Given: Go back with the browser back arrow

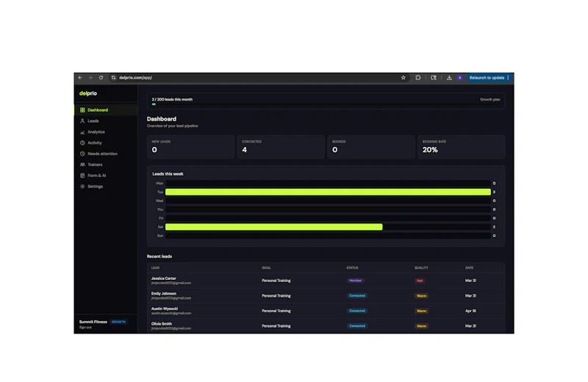Looking at the screenshot, I should [80, 78].
